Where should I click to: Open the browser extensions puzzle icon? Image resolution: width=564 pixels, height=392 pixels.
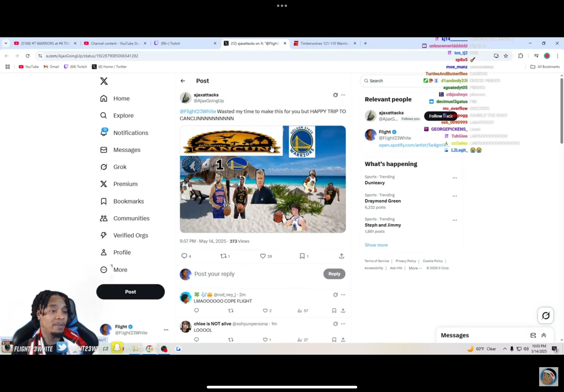coord(521,56)
